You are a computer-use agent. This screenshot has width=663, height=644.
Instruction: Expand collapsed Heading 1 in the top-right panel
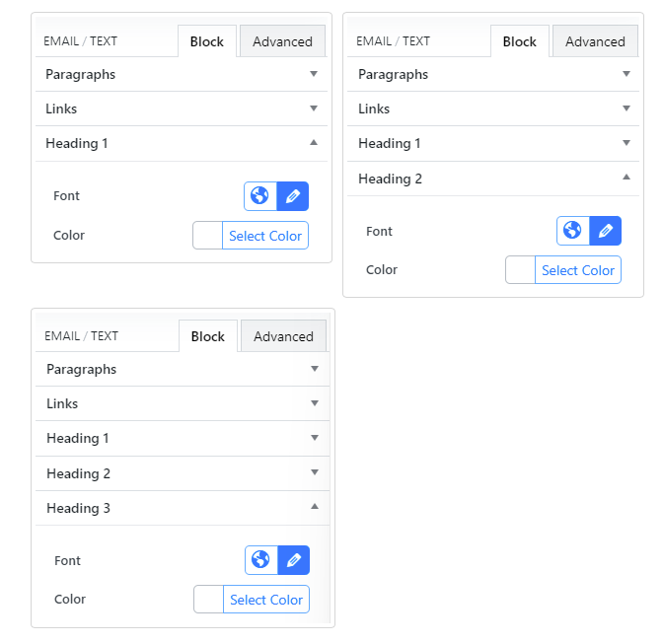[x=626, y=143]
